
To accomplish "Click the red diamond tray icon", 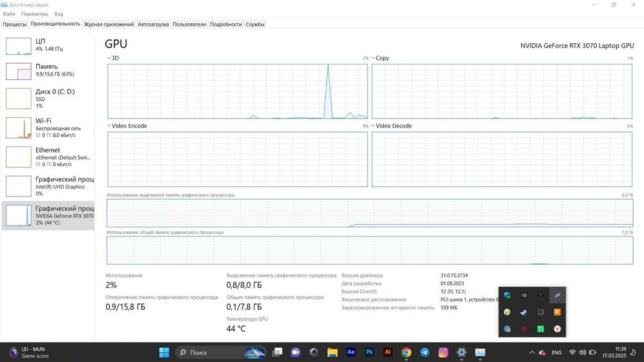I will (x=524, y=329).
